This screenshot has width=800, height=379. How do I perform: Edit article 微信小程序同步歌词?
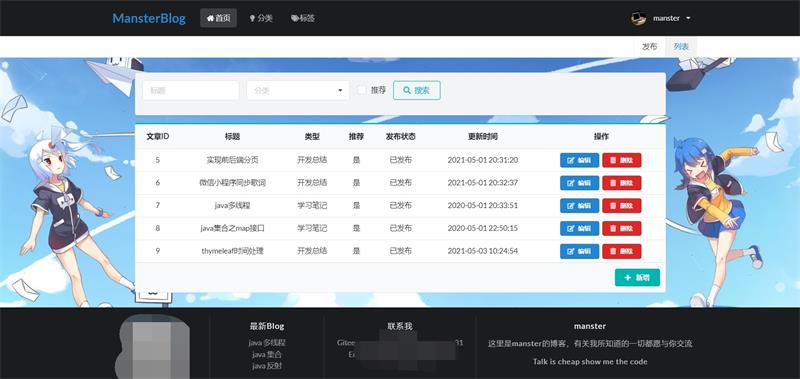coord(580,183)
